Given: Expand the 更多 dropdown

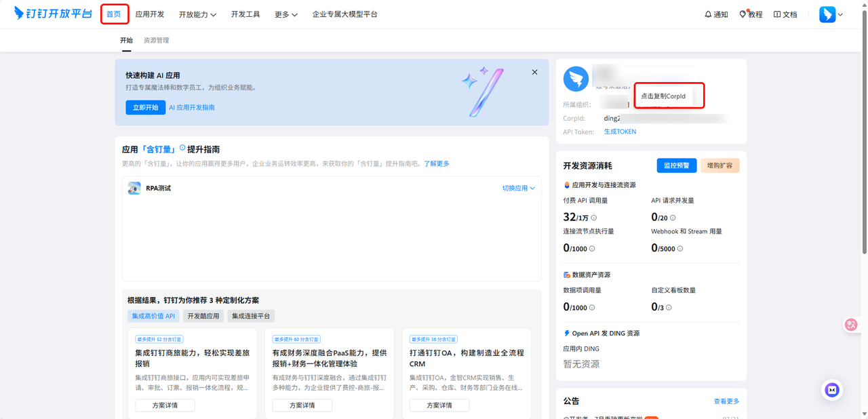Looking at the screenshot, I should tap(285, 14).
